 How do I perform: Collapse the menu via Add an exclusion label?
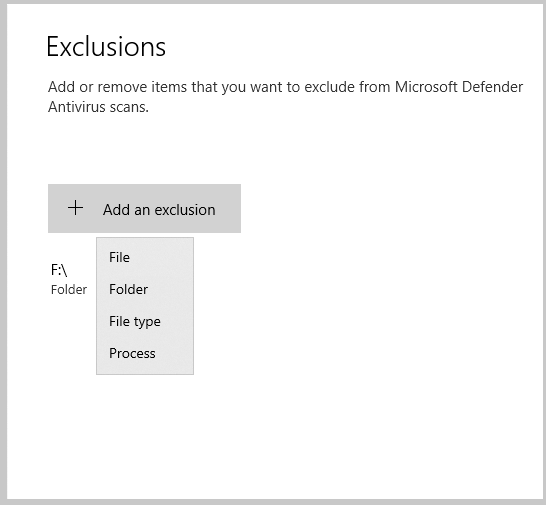159,210
